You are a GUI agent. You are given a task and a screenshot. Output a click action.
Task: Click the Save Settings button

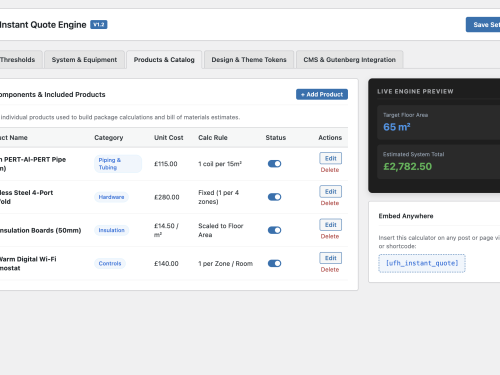(x=483, y=25)
